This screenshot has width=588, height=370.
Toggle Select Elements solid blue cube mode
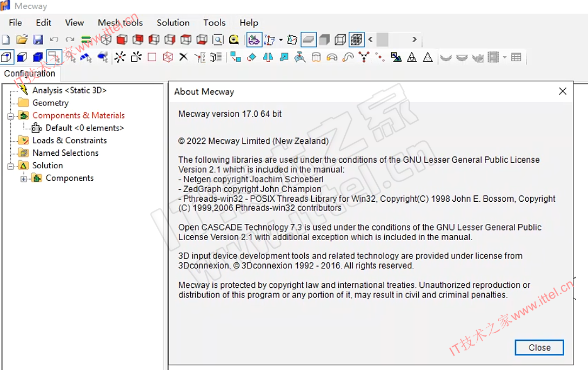pos(38,57)
